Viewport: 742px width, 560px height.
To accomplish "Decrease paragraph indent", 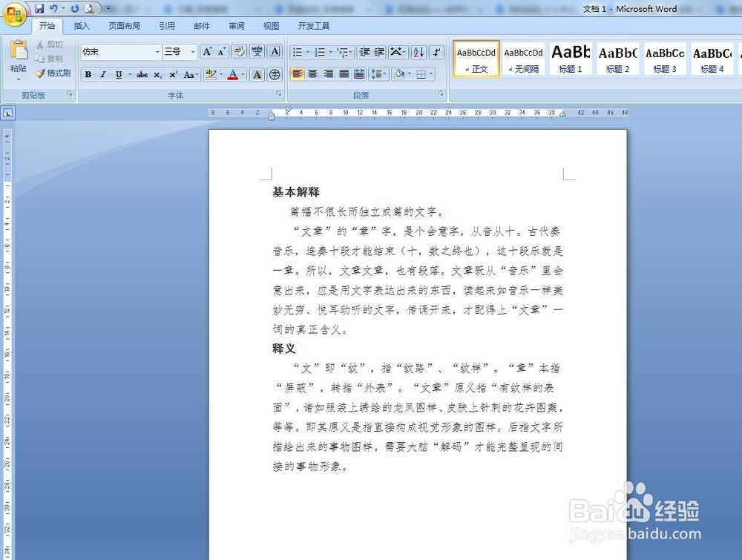I will [x=364, y=52].
